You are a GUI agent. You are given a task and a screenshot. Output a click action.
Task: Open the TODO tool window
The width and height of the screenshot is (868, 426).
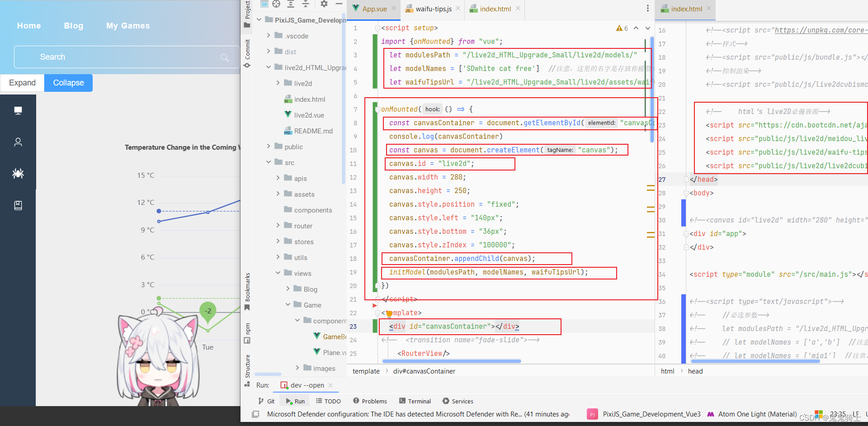(328, 401)
